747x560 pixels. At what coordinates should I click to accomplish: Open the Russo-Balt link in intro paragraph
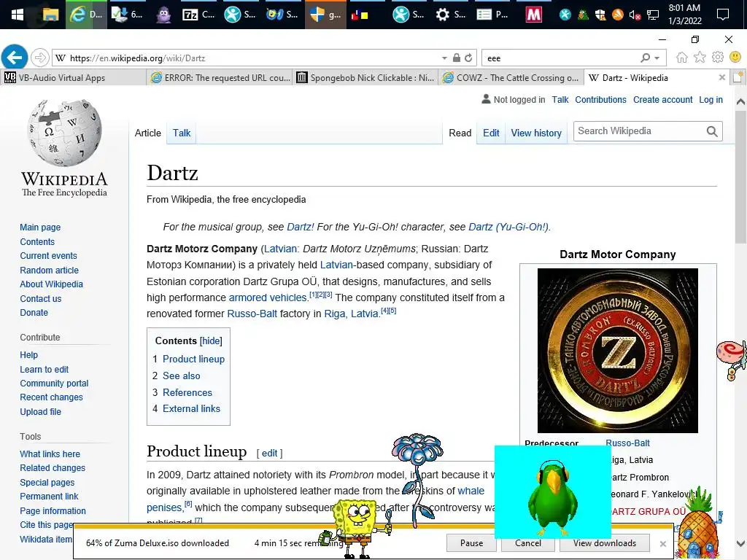click(x=252, y=314)
